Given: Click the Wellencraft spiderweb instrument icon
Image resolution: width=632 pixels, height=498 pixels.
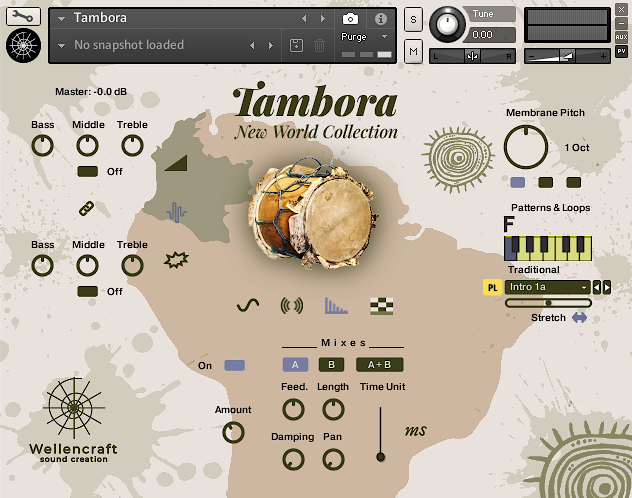Looking at the screenshot, I should tap(23, 45).
